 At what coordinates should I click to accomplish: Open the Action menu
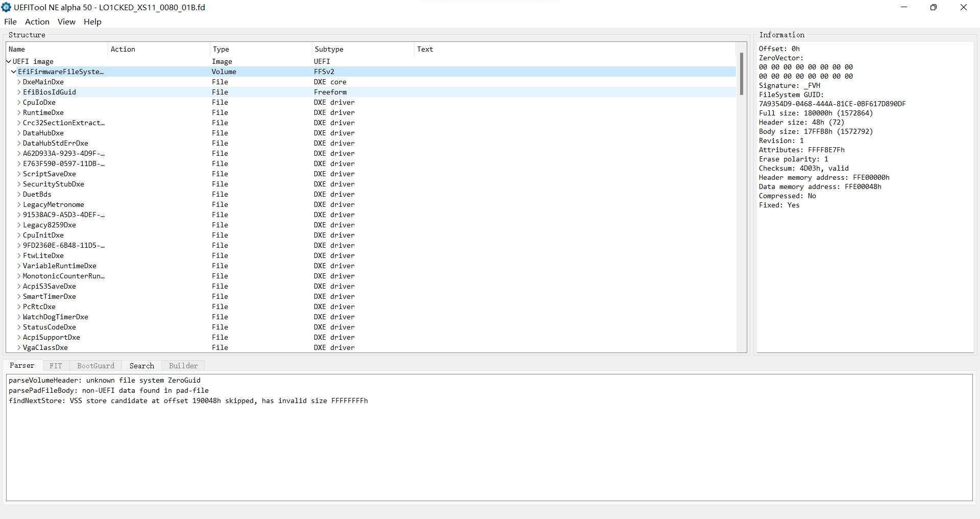(x=37, y=21)
